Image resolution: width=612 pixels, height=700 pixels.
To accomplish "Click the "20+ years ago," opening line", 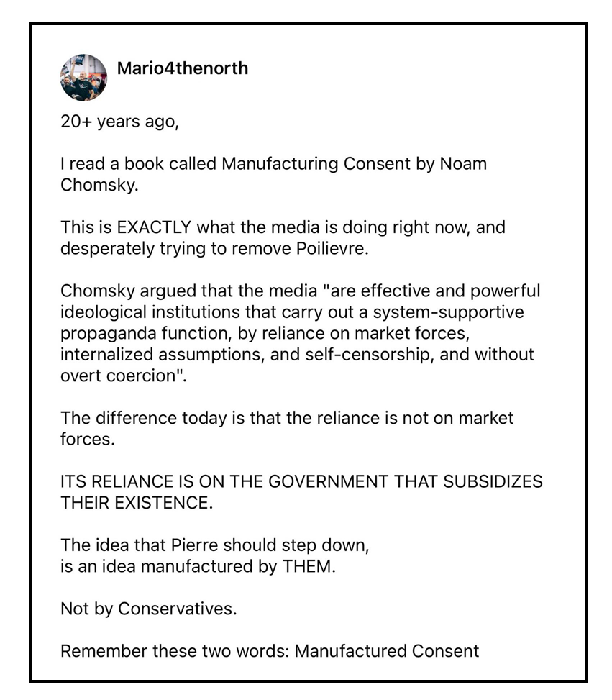I will pyautogui.click(x=119, y=122).
